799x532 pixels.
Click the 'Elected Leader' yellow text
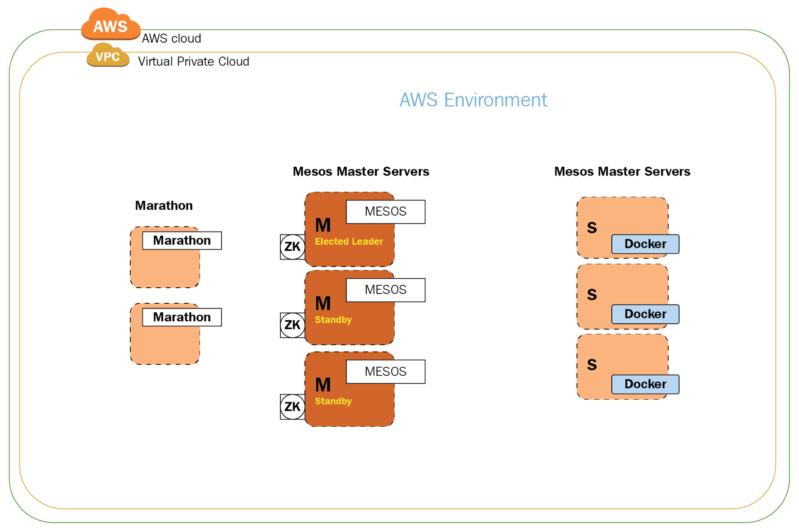pyautogui.click(x=349, y=241)
